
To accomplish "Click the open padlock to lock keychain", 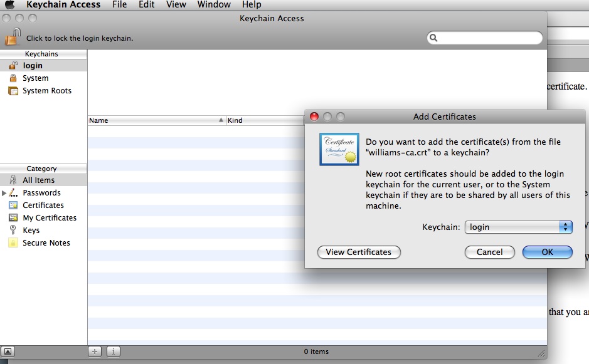I will (13, 37).
